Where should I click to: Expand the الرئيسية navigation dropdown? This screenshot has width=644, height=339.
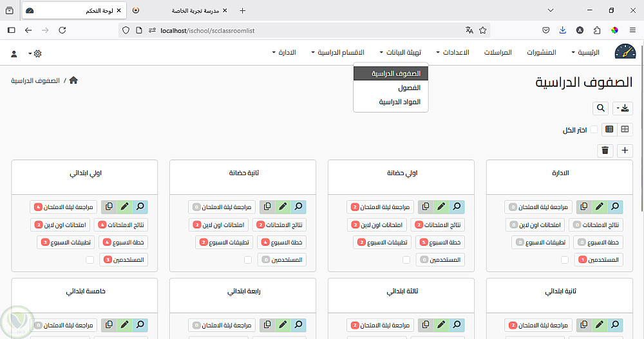(585, 53)
